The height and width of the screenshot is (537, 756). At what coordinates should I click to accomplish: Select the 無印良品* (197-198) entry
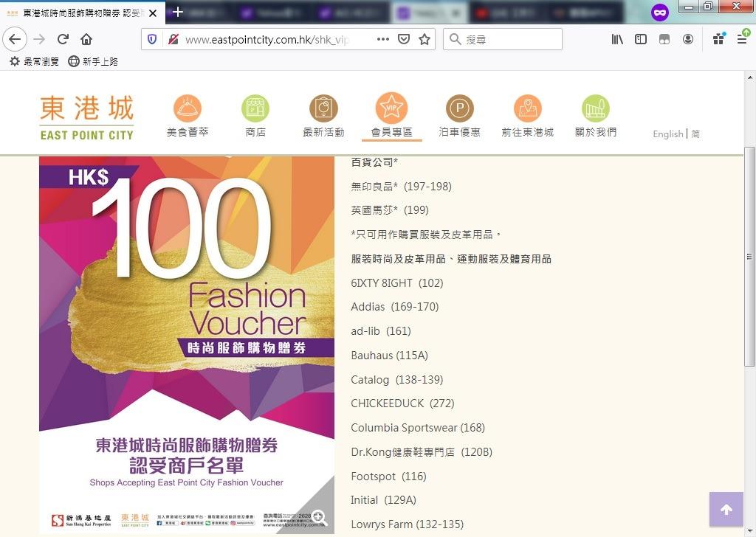401,187
